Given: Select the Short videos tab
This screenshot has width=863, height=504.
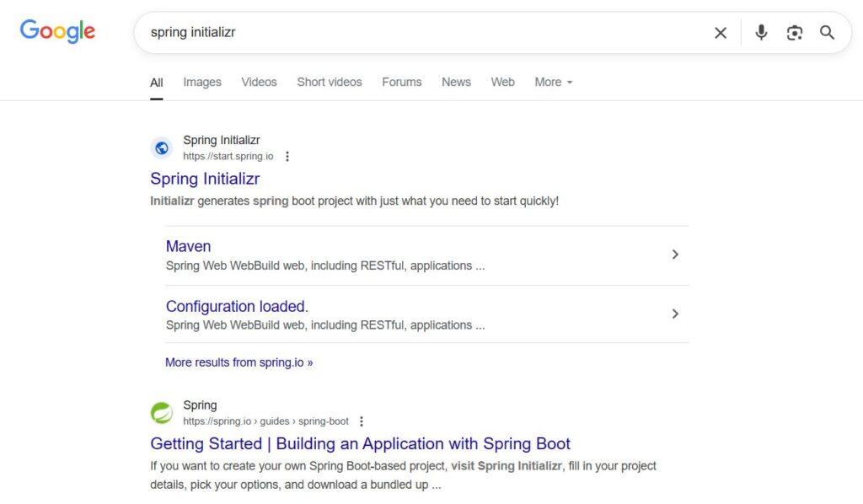Looking at the screenshot, I should click(330, 82).
